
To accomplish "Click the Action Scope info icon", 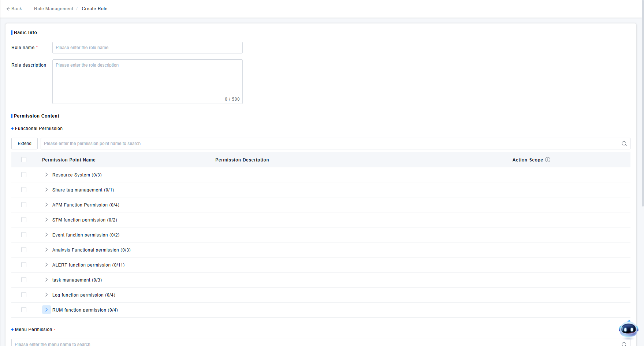I will 548,160.
